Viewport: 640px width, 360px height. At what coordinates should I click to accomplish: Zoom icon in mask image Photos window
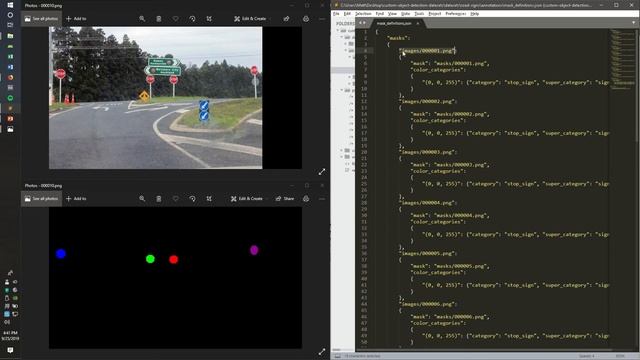[x=142, y=199]
